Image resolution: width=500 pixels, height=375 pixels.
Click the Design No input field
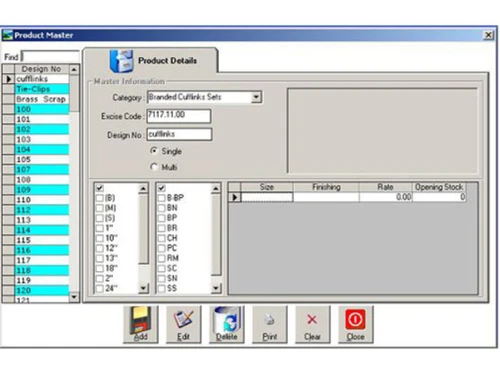click(x=179, y=134)
